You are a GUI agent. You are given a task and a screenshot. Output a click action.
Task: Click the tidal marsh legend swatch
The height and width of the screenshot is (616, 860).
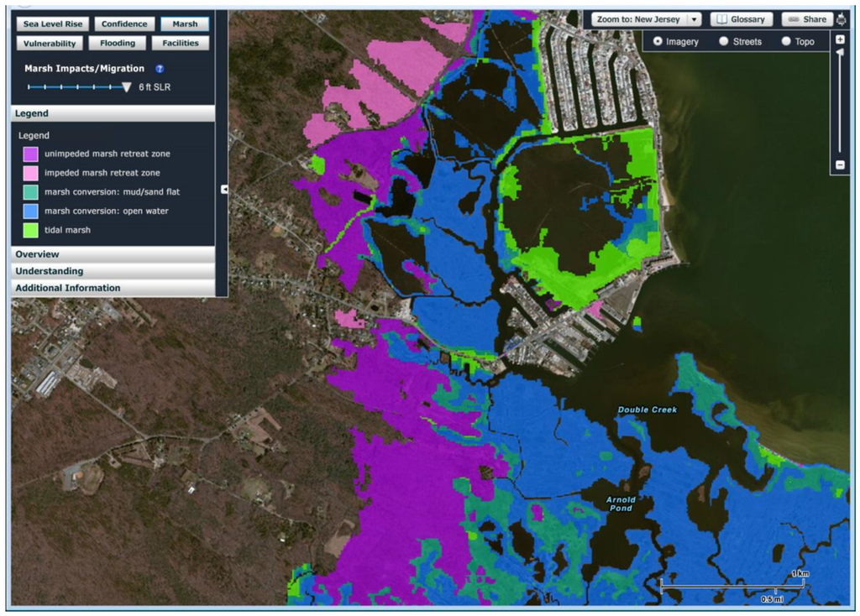(30, 230)
